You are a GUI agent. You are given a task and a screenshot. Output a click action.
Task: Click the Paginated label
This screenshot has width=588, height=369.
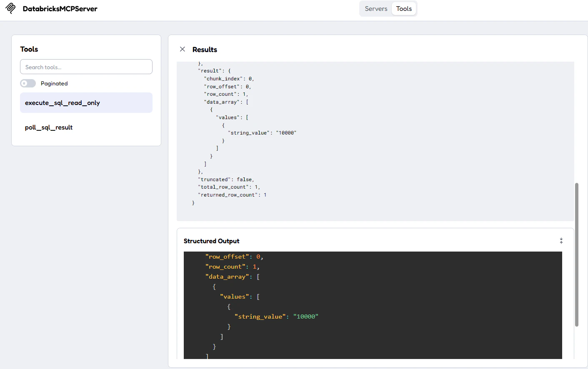[x=54, y=84]
